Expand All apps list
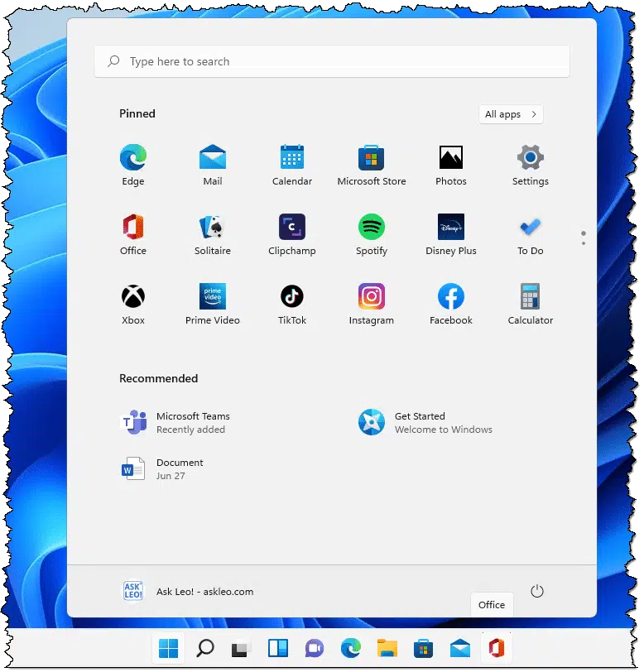 511,114
